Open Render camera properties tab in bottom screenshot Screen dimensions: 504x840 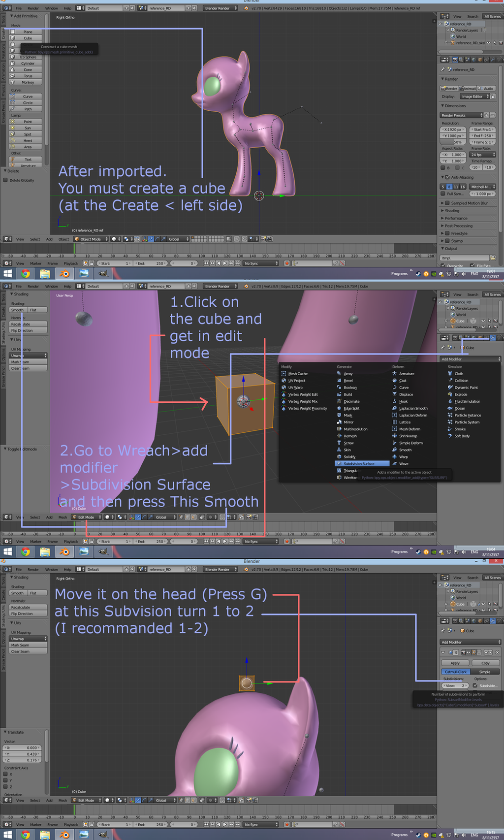tap(454, 621)
